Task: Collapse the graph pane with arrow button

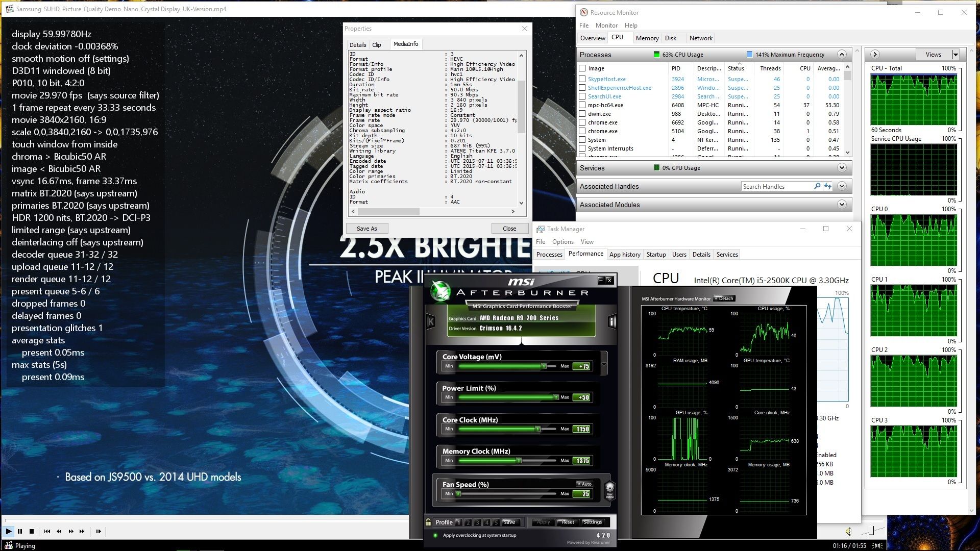Action: pyautogui.click(x=875, y=55)
